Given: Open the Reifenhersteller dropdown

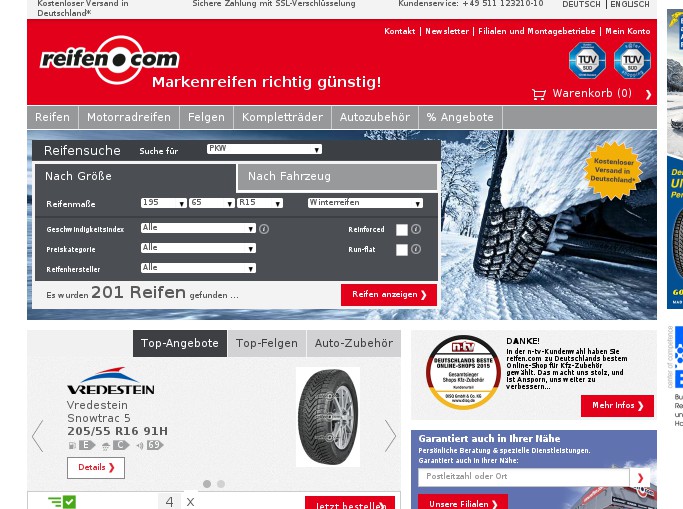Looking at the screenshot, I should point(198,268).
